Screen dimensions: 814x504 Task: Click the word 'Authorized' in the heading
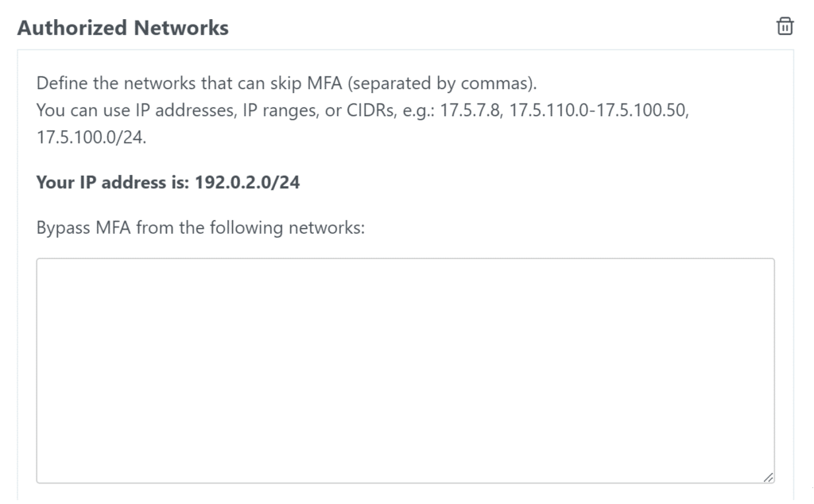72,28
